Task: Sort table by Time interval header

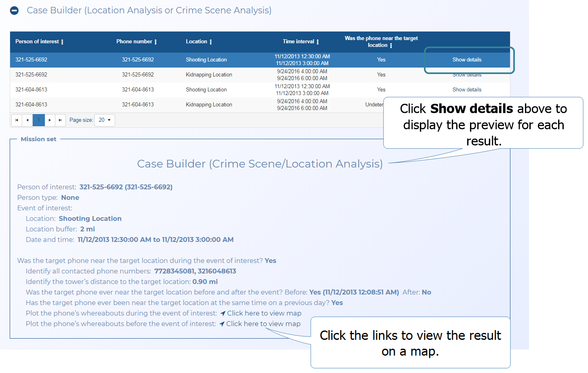Action: [x=298, y=42]
